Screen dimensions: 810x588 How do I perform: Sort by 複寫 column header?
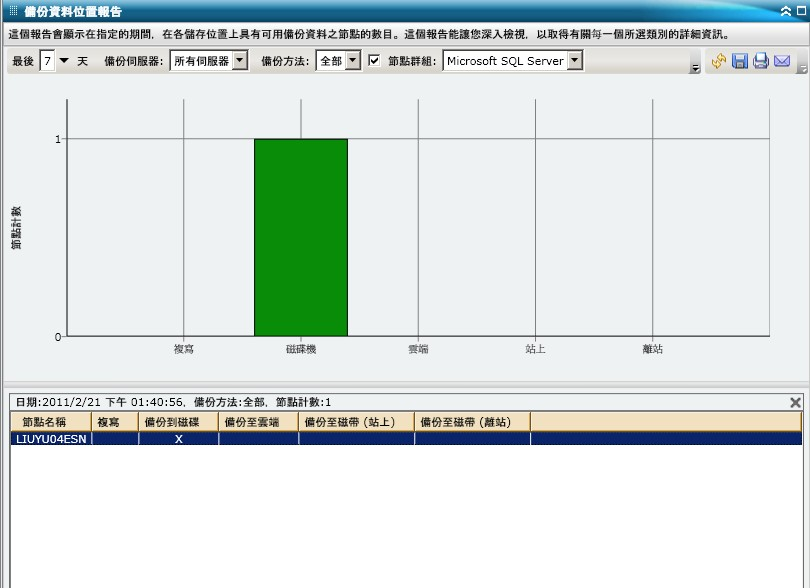pos(115,422)
